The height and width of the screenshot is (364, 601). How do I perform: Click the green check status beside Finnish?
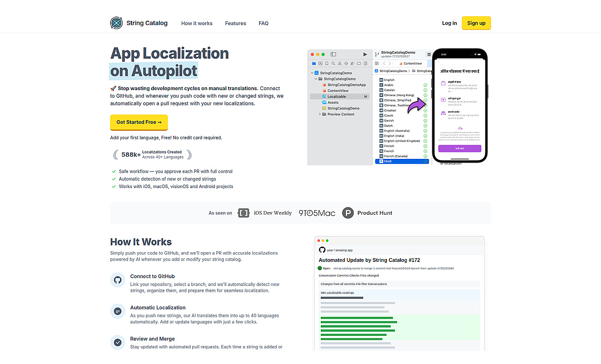(425, 146)
